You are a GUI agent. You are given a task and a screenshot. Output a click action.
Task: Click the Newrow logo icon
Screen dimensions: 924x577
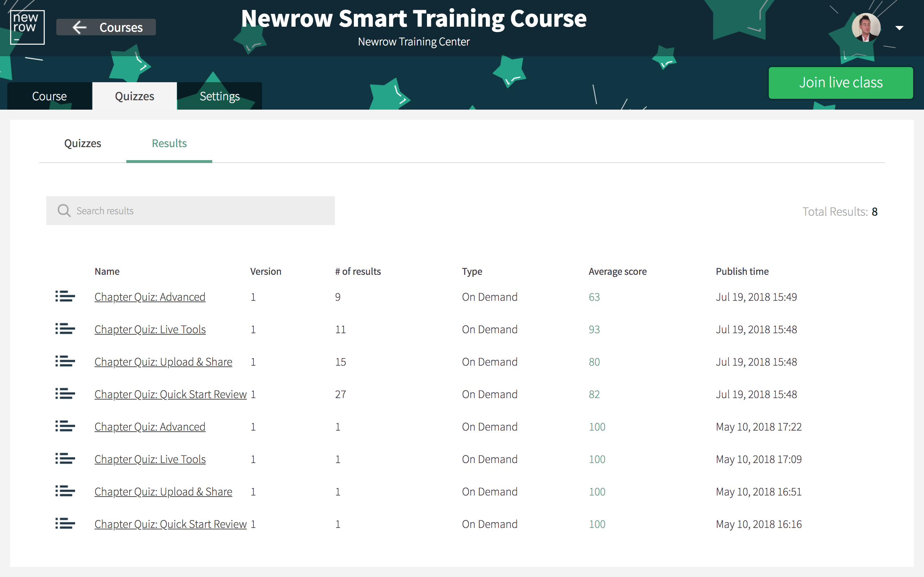(27, 27)
